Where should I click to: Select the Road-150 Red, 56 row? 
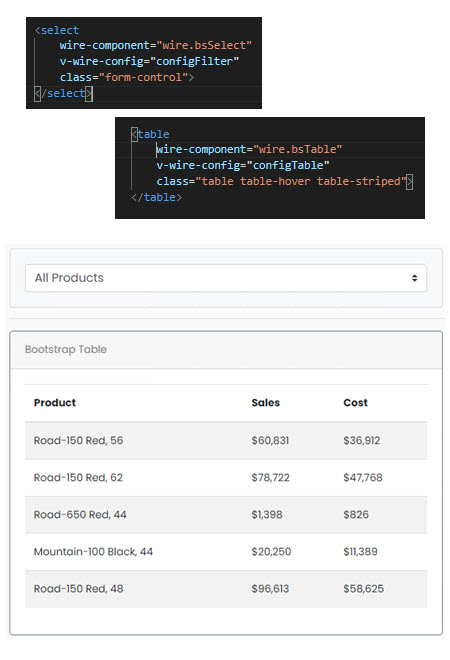click(x=226, y=441)
